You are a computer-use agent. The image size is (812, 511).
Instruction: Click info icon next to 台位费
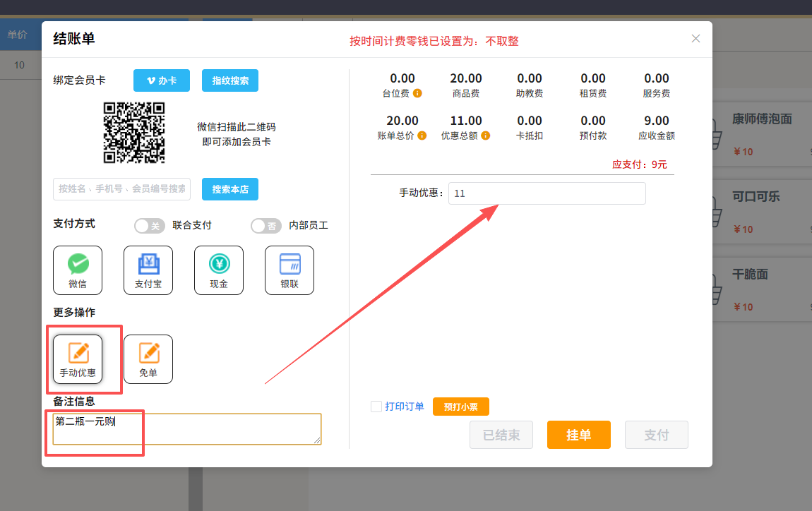(418, 93)
